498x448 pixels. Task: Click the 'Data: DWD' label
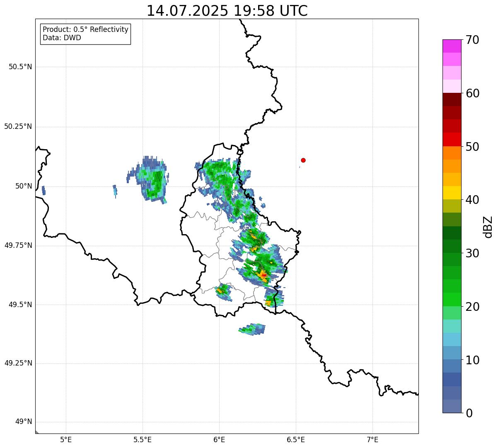point(62,38)
